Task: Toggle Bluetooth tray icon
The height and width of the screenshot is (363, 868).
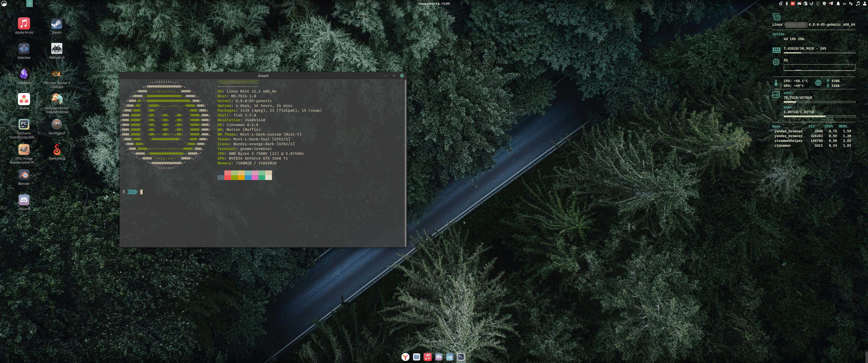Action: point(818,4)
